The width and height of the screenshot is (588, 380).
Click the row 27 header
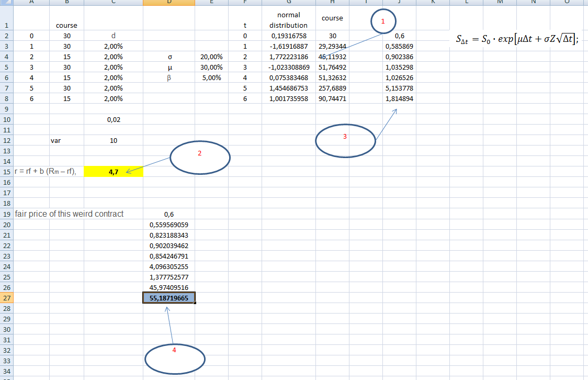(x=7, y=298)
